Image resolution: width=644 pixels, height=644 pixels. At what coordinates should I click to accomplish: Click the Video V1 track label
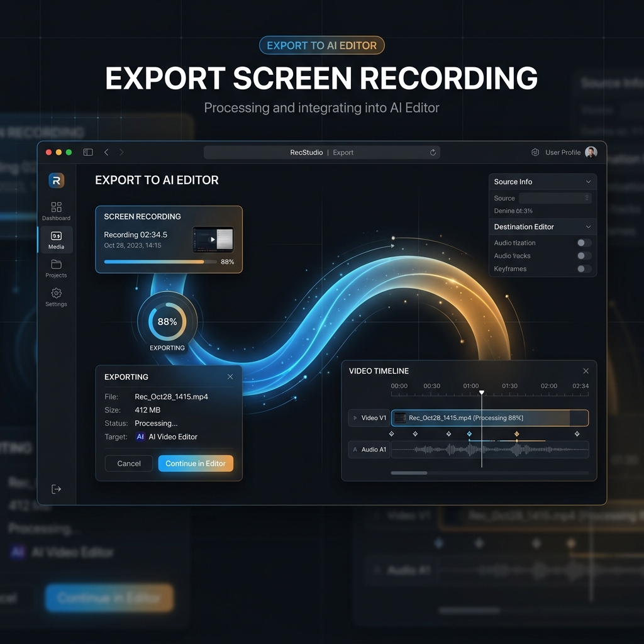(x=374, y=418)
